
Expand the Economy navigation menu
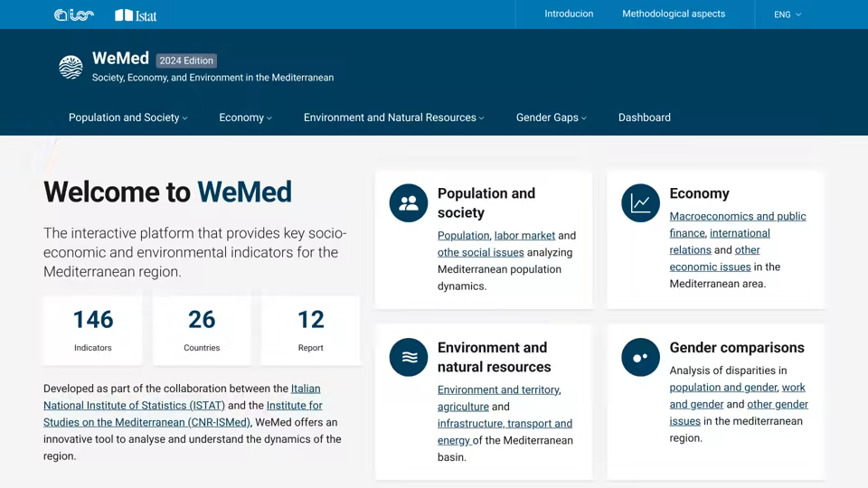(245, 117)
